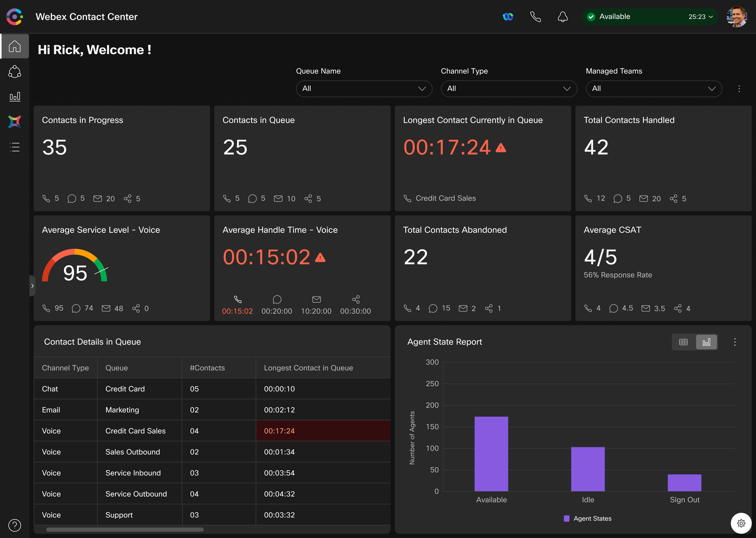Screen dimensions: 756x538
Task: Click the Contact Details in Queue title
Action: (x=92, y=342)
